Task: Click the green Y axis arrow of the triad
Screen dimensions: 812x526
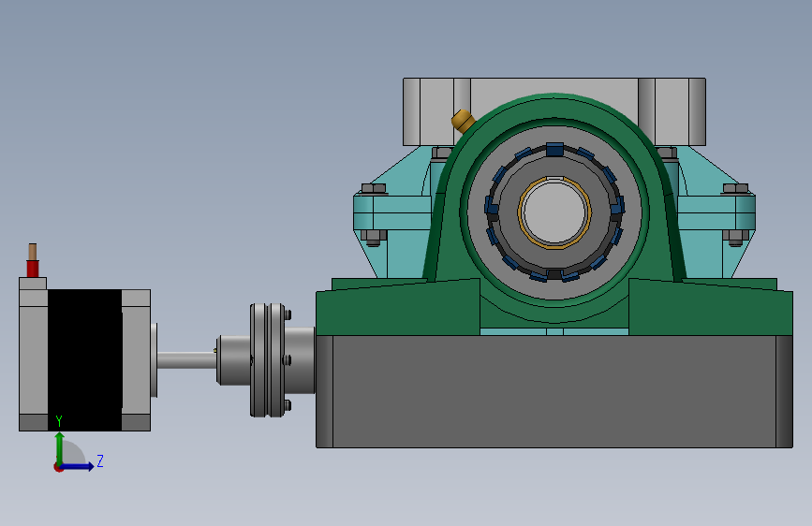Action: [60, 447]
